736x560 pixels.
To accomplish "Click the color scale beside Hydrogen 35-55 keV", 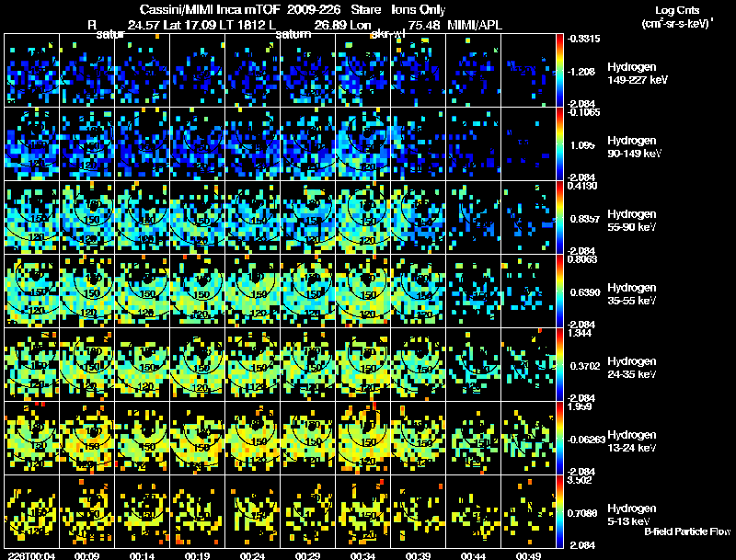I will 559,291.
